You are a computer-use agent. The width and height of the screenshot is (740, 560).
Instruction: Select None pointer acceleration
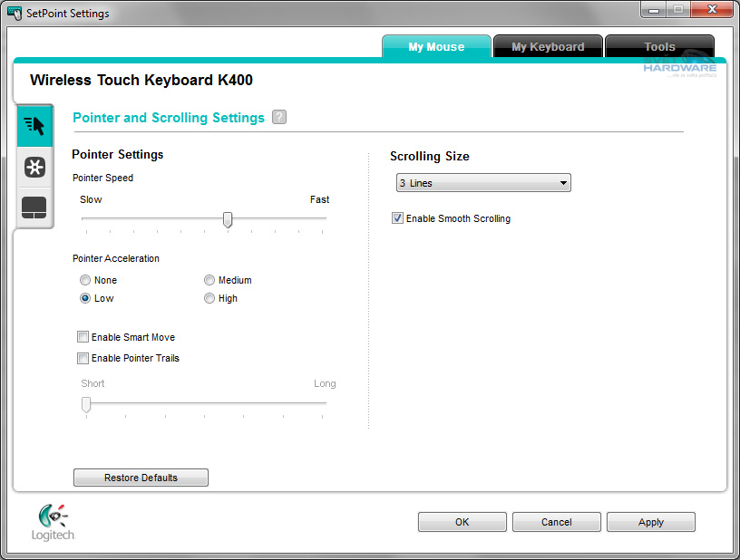(x=85, y=281)
